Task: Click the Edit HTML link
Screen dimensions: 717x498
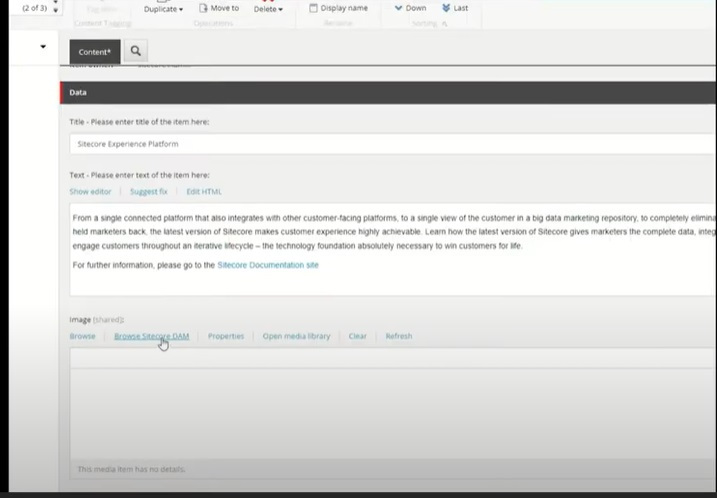Action: pos(204,192)
